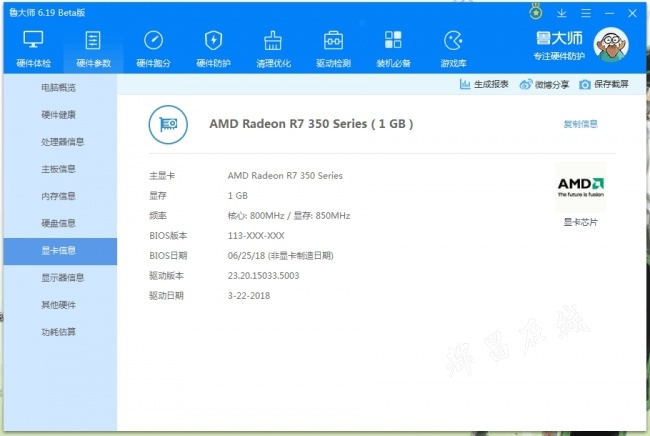Viewport: 650px width, 436px height.
Task: Click the 保存截屏 save screenshot button
Action: tap(604, 85)
